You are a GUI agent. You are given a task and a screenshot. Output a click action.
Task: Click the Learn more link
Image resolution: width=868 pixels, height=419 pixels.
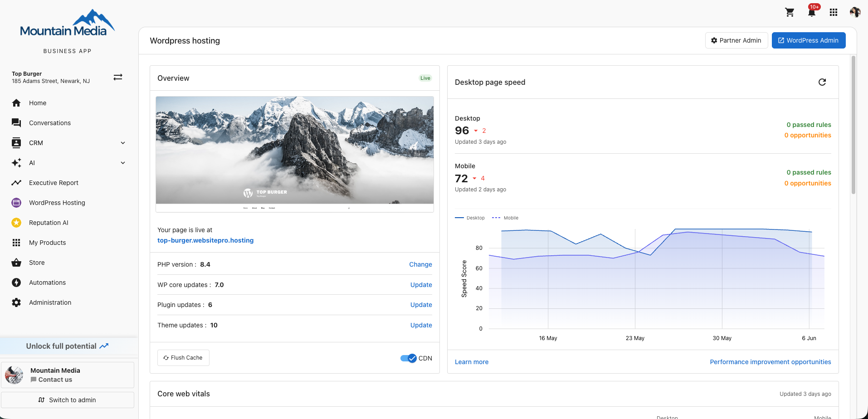click(472, 362)
